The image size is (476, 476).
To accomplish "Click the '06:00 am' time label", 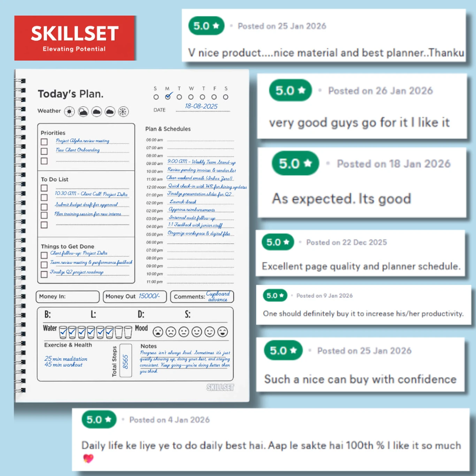I will [154, 140].
